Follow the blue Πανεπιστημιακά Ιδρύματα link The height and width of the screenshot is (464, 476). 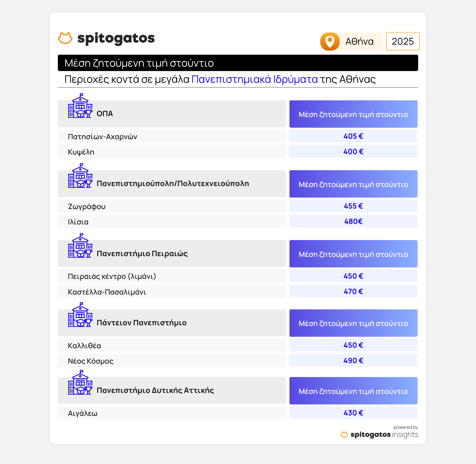tap(254, 79)
